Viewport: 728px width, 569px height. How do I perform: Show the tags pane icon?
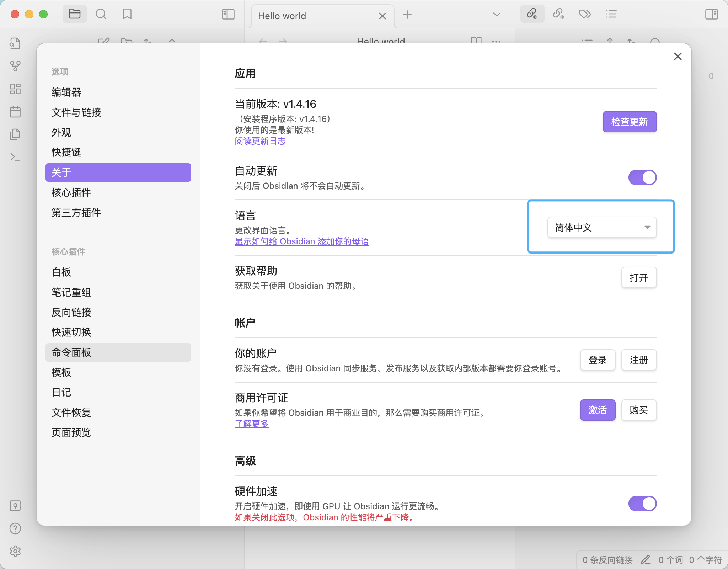point(585,14)
